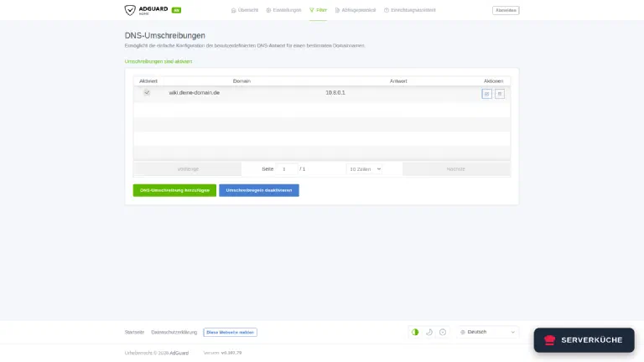Delete the wiki.deine-domain.de rewrite entry
644x362 pixels.
(500, 94)
